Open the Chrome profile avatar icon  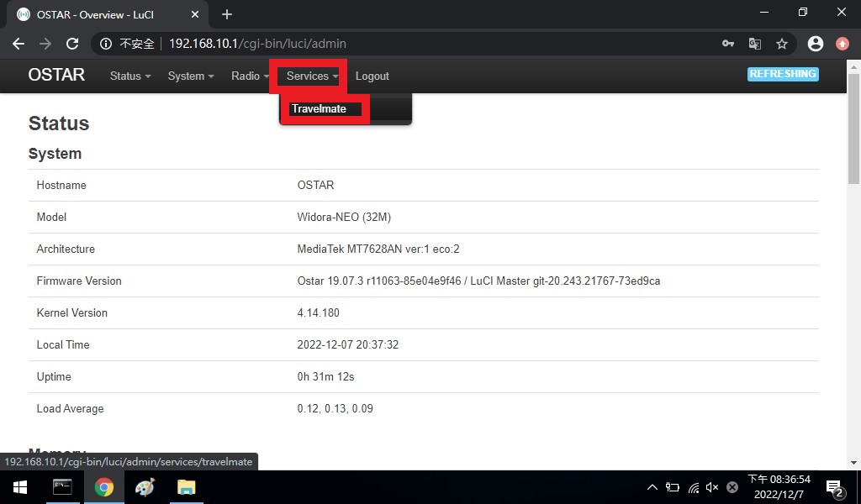(x=816, y=44)
